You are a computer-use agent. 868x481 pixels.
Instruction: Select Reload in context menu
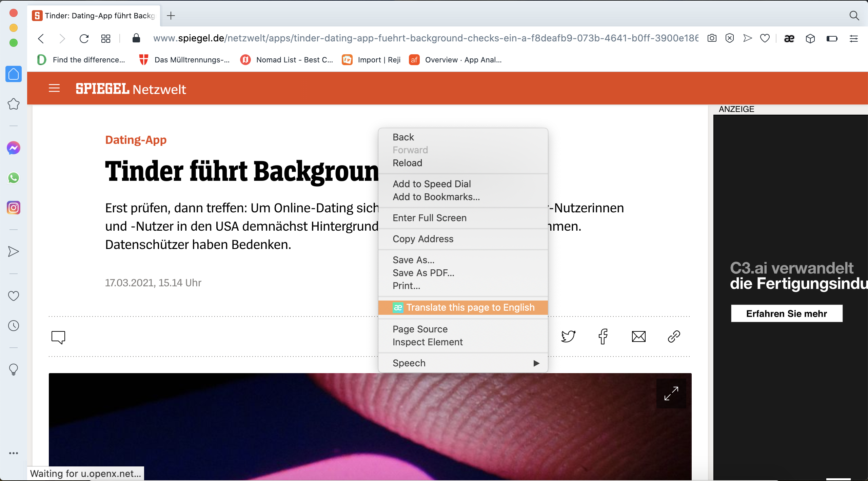[463, 163]
